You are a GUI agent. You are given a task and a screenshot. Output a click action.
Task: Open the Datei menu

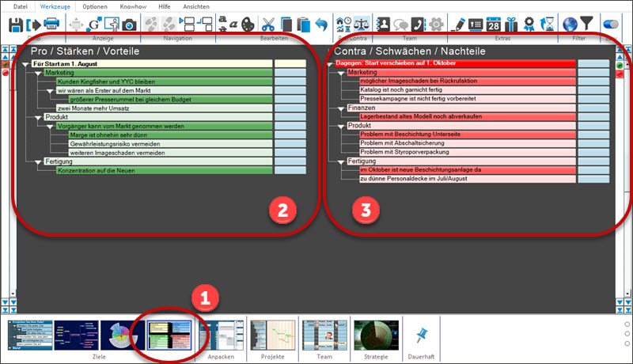[x=21, y=6]
